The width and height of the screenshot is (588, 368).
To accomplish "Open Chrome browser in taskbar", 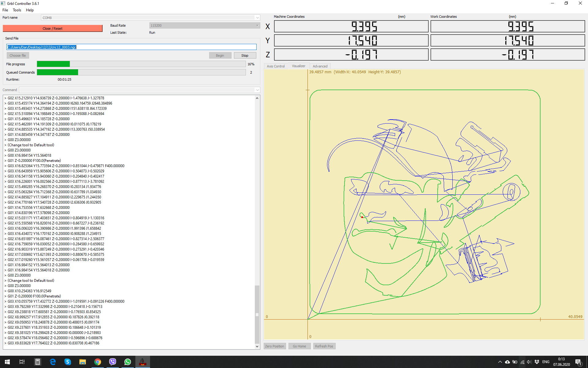I will (x=98, y=362).
